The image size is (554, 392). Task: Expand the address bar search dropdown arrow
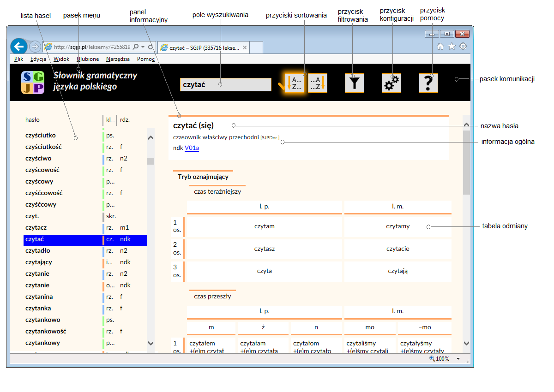[143, 47]
